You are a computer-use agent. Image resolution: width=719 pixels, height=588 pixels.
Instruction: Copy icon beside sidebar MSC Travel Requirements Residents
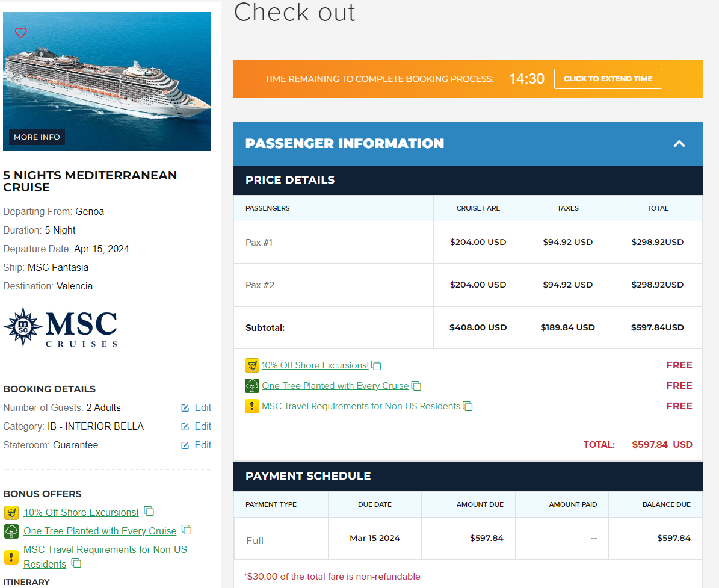pos(76,563)
